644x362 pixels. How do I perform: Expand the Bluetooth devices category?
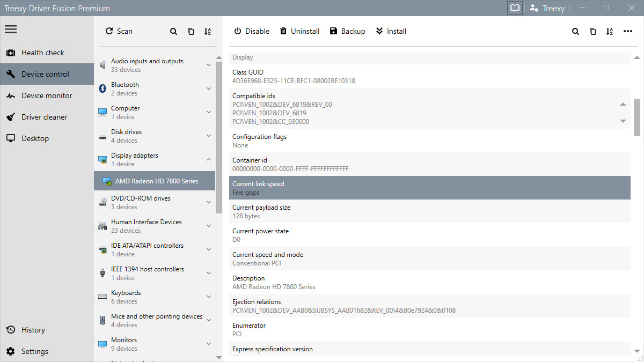click(x=208, y=88)
